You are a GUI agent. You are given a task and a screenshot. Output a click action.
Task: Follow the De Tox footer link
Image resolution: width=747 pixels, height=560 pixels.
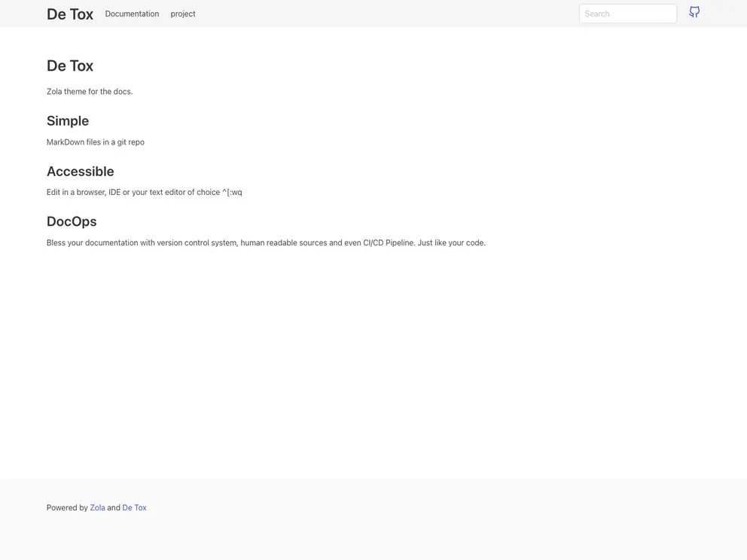134,507
